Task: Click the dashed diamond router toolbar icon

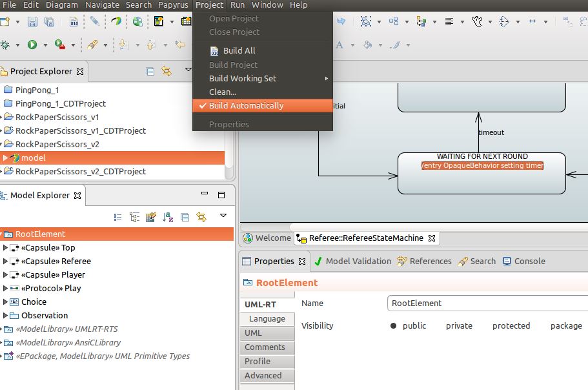Action: point(504,21)
